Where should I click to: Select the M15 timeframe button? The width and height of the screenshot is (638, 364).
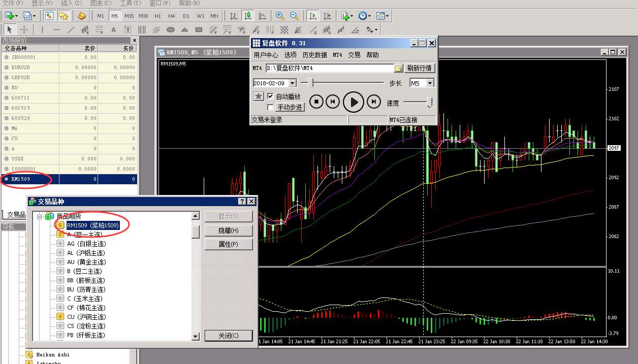129,16
